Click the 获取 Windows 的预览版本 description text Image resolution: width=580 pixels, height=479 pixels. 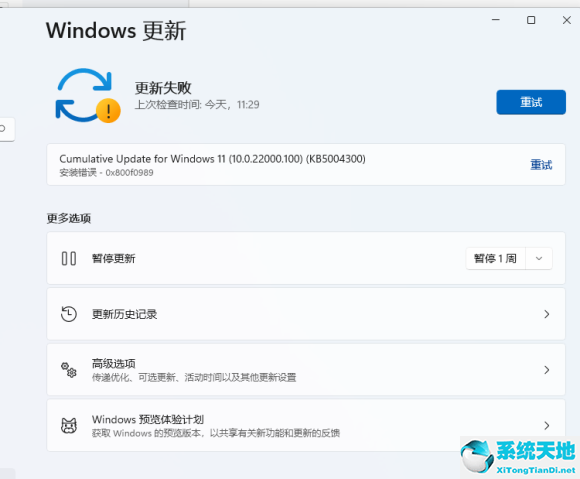coord(216,433)
